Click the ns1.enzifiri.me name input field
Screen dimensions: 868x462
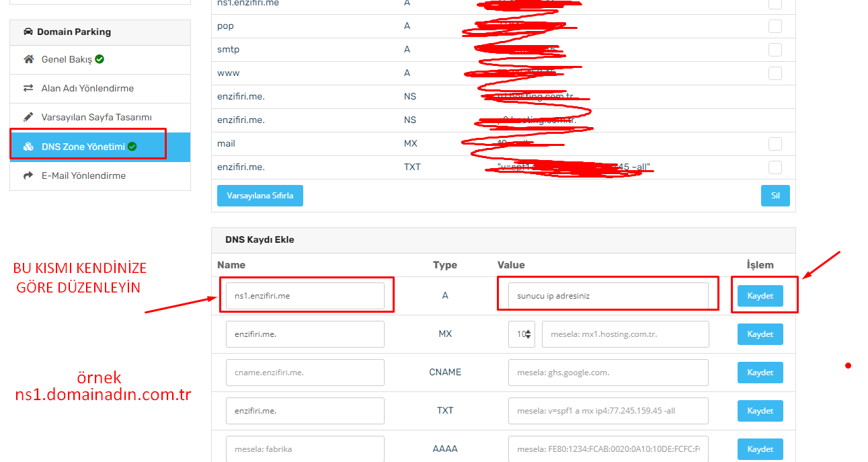[306, 295]
